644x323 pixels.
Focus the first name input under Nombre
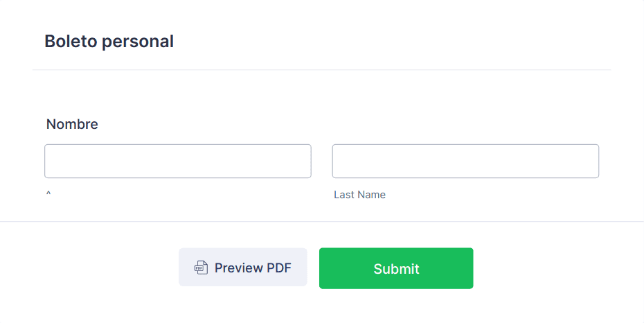[178, 161]
